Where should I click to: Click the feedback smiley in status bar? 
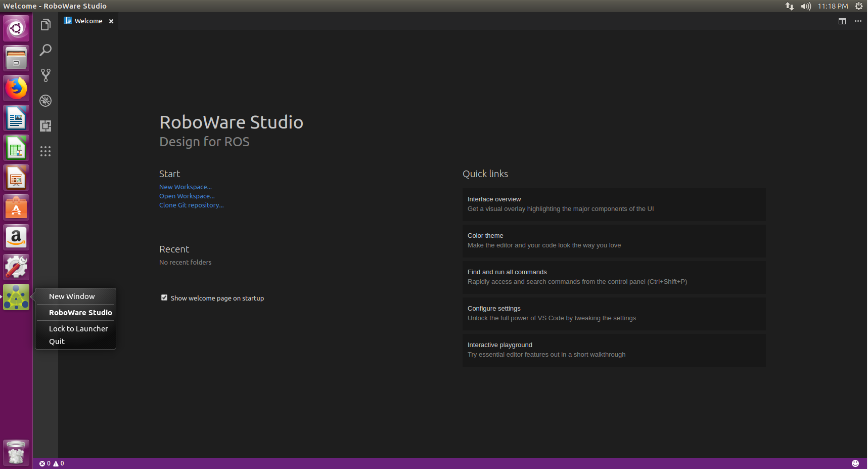855,463
